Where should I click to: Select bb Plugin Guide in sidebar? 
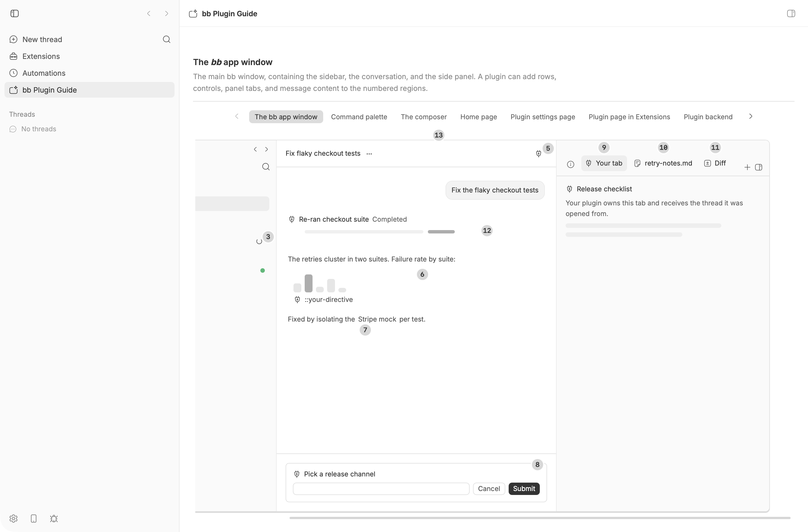tap(89, 90)
